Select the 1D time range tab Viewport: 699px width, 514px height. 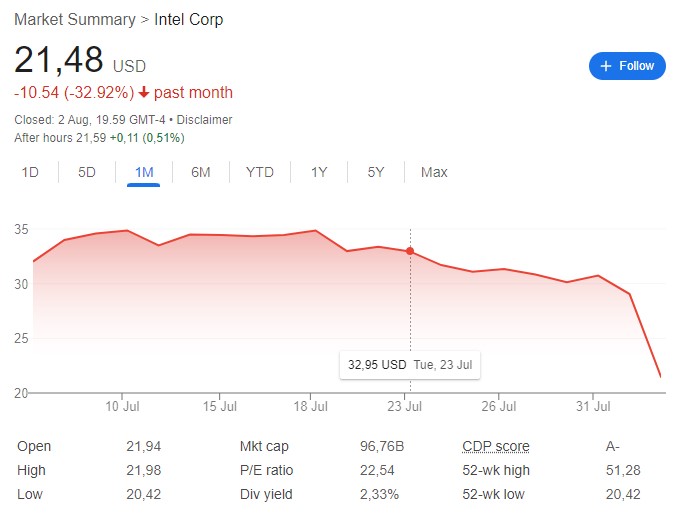click(30, 172)
